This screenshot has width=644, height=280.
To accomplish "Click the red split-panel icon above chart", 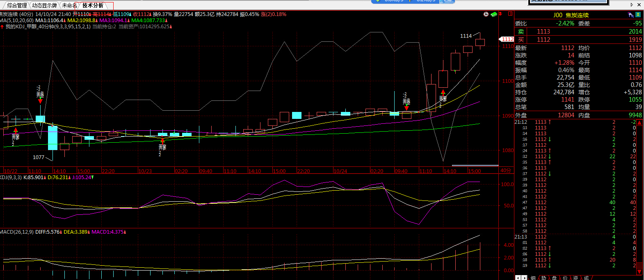I will tap(510, 14).
